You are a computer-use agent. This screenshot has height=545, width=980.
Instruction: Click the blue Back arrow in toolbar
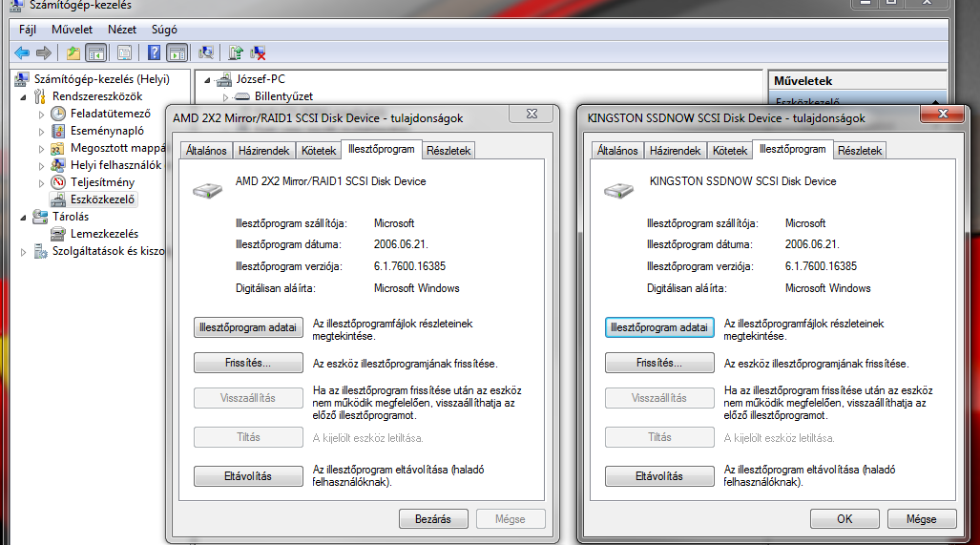point(22,53)
